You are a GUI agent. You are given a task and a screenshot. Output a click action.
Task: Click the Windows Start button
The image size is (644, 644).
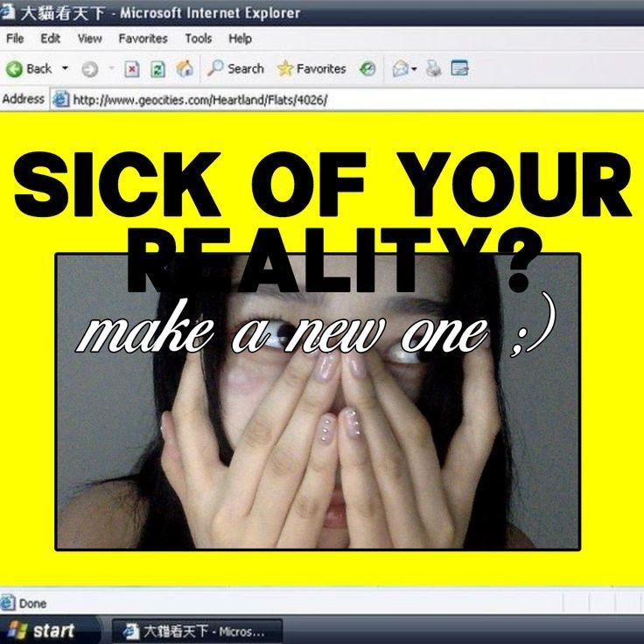pos(42,630)
